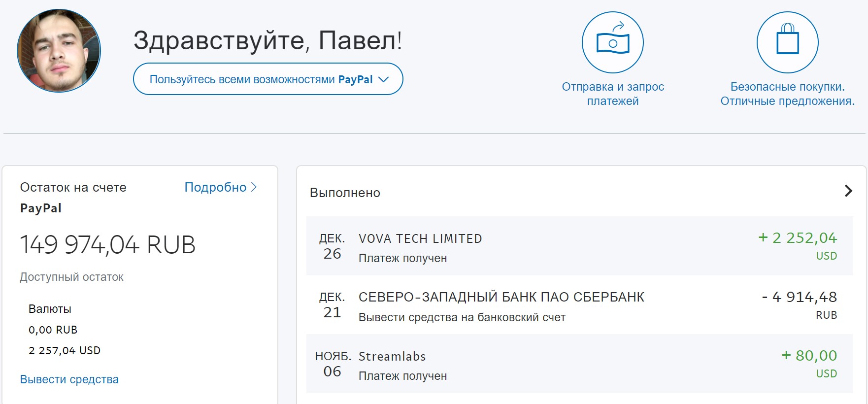Viewport: 868px width, 404px height.
Task: Open the 'Подробно' balance details link
Action: point(220,187)
